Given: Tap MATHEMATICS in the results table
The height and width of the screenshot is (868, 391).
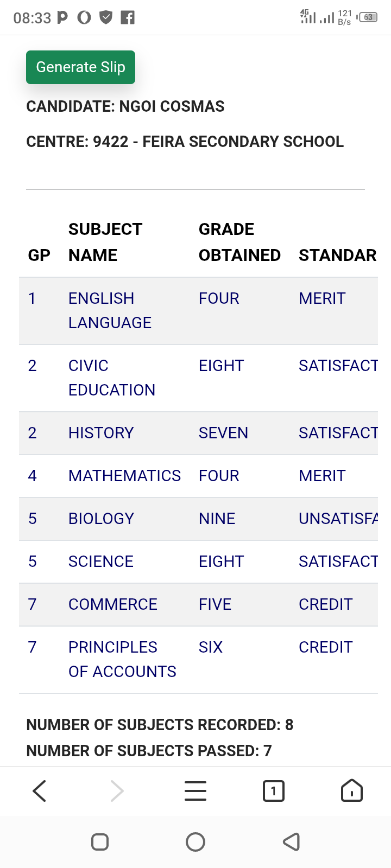Looking at the screenshot, I should point(124,476).
